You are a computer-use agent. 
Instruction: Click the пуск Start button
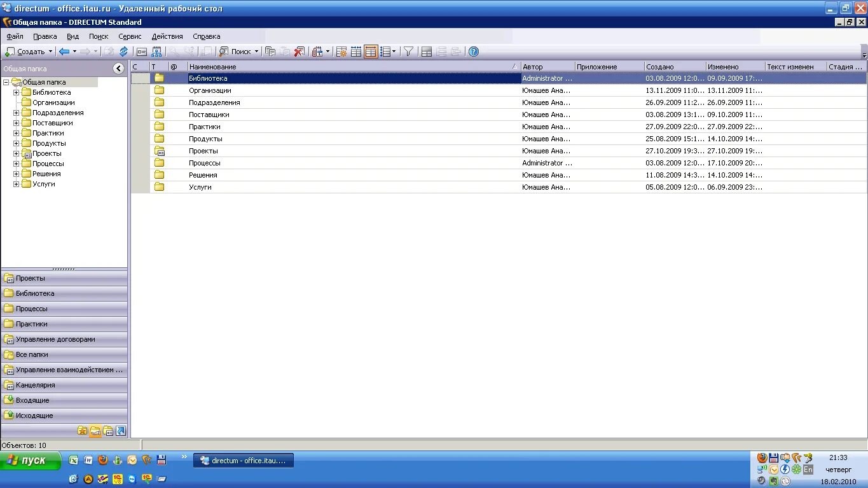pos(31,460)
